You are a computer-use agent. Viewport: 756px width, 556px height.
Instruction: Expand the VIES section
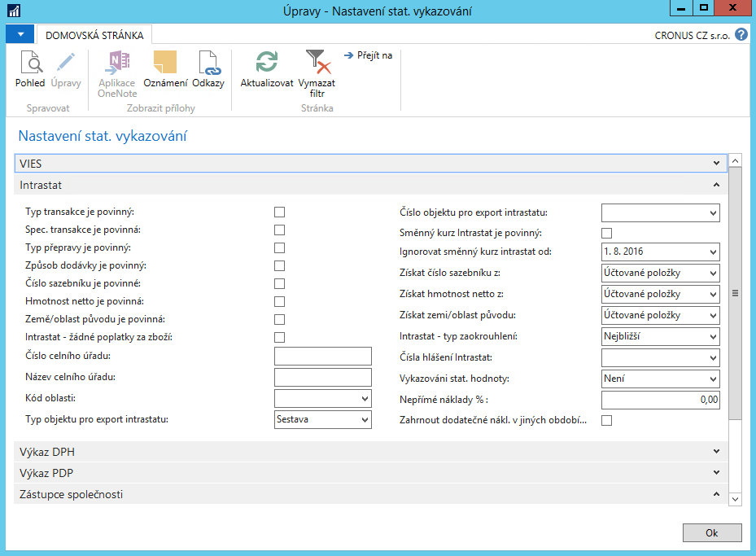click(371, 164)
